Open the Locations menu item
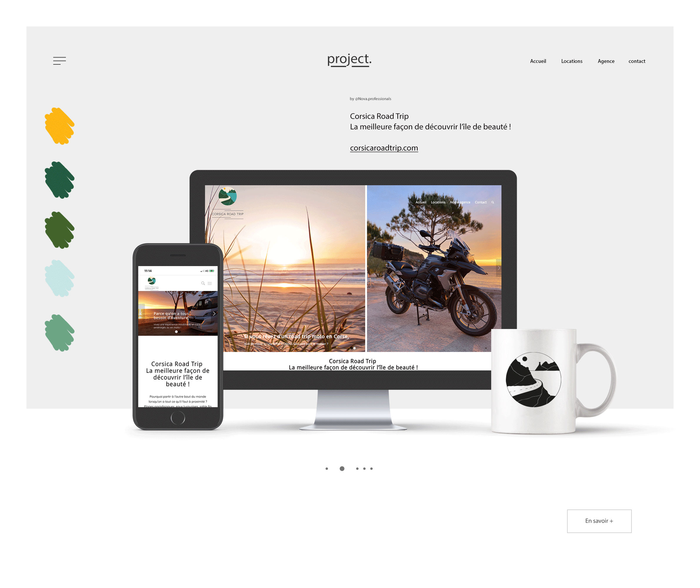The height and width of the screenshot is (588, 700). [572, 61]
